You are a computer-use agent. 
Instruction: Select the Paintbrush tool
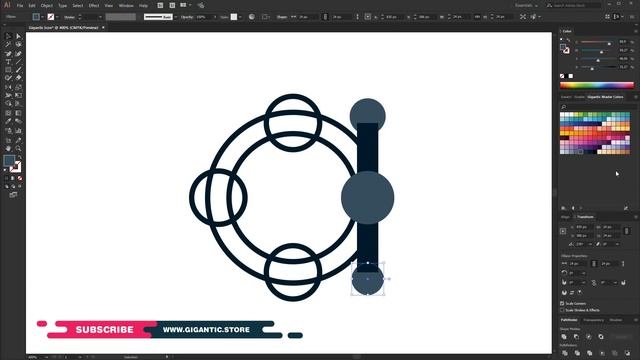coord(18,70)
